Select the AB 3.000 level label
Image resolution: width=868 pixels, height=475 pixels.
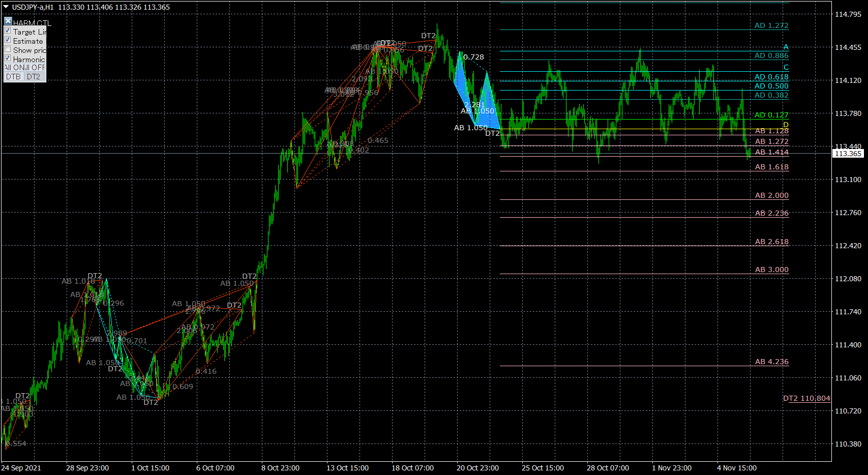pyautogui.click(x=772, y=270)
